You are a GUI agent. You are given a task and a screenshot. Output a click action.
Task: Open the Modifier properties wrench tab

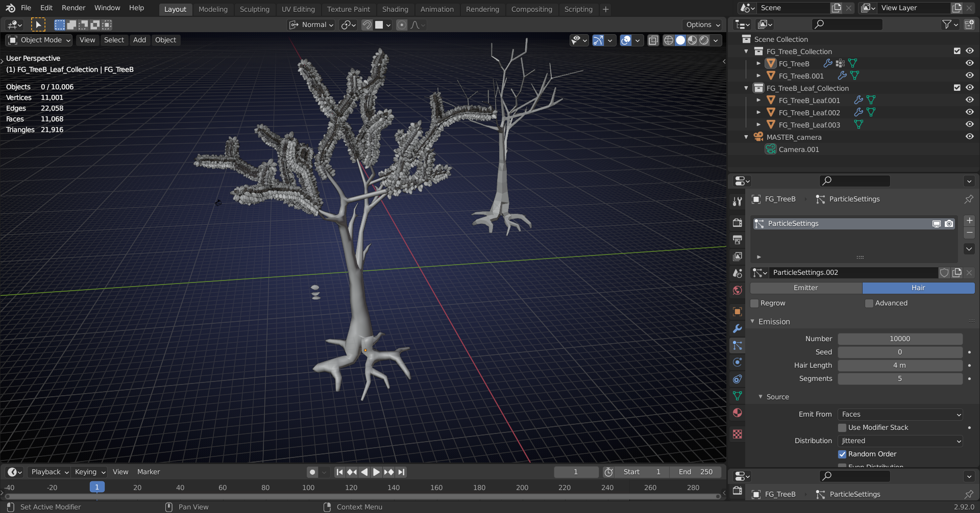[x=737, y=328]
